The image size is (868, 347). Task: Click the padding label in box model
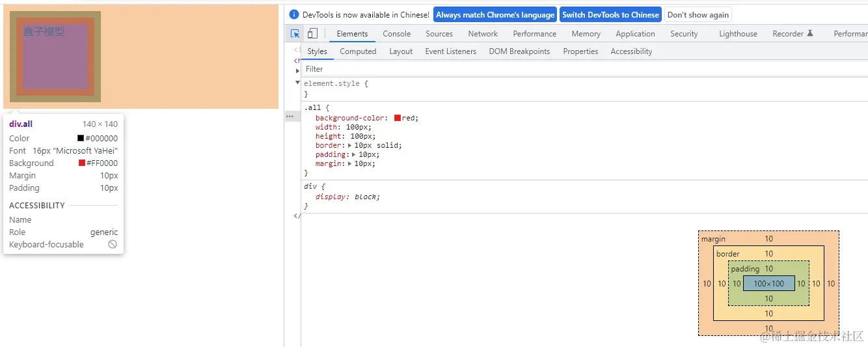click(745, 269)
